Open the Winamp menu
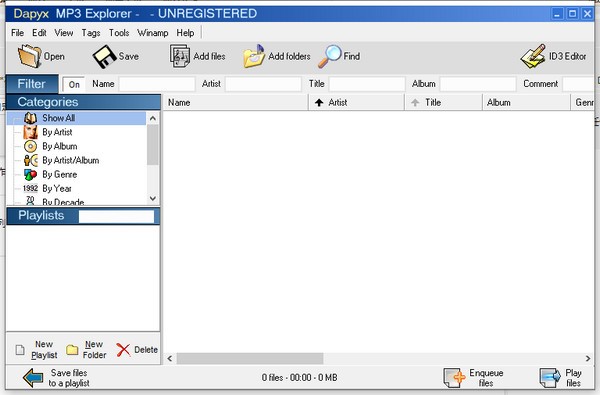Image resolution: width=600 pixels, height=395 pixels. point(153,33)
